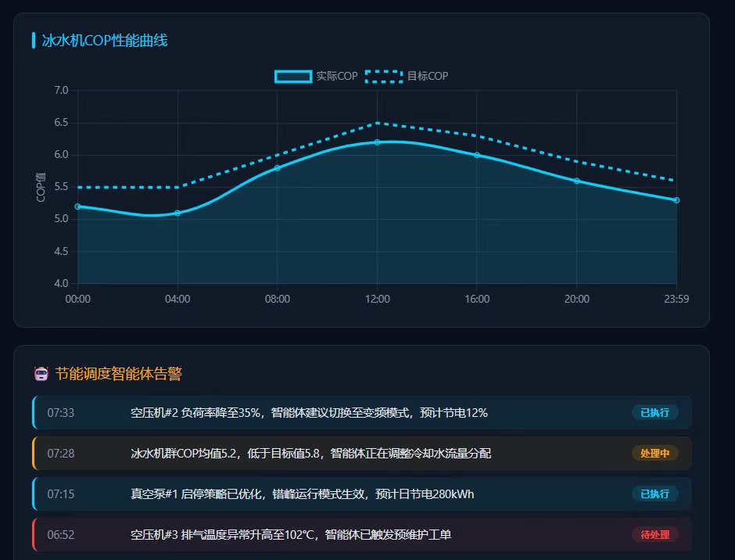This screenshot has width=735, height=560.
Task: Select the 04:00 x-axis label
Action: click(177, 300)
